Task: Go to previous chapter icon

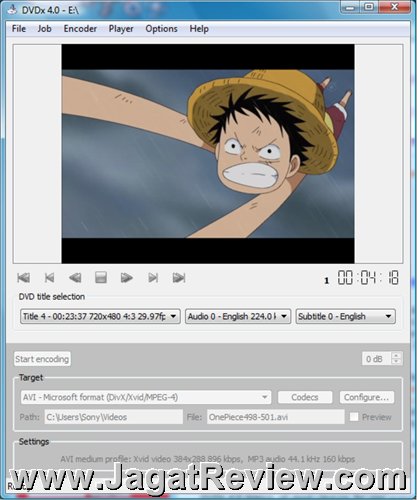Action: [x=49, y=278]
